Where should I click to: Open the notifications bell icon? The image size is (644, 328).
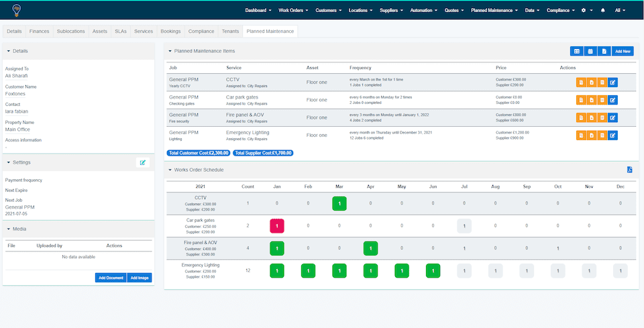click(x=602, y=11)
